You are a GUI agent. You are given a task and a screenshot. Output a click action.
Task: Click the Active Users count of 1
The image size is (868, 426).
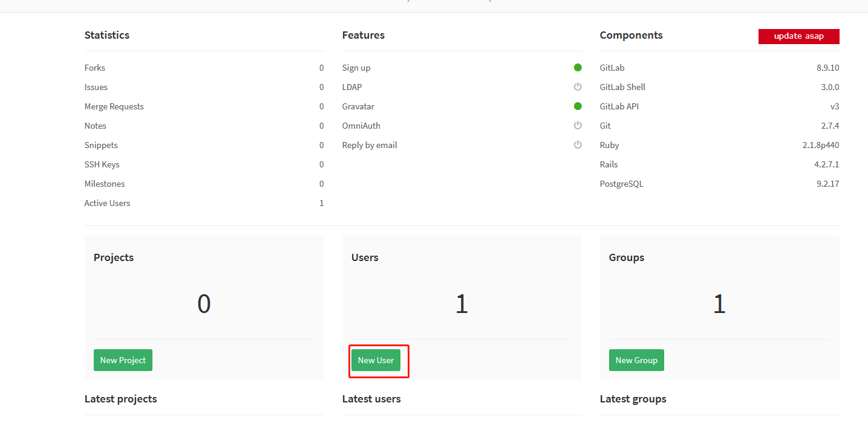[321, 203]
